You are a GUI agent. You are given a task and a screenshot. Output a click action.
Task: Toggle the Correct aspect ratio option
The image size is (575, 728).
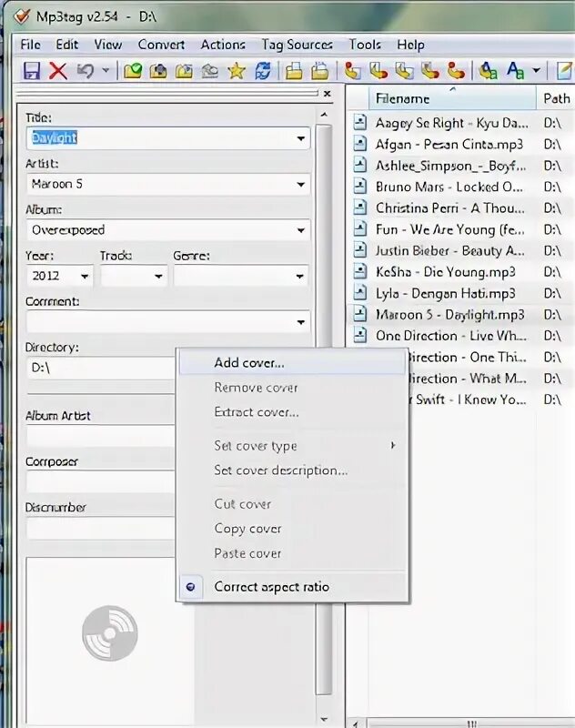click(x=292, y=586)
